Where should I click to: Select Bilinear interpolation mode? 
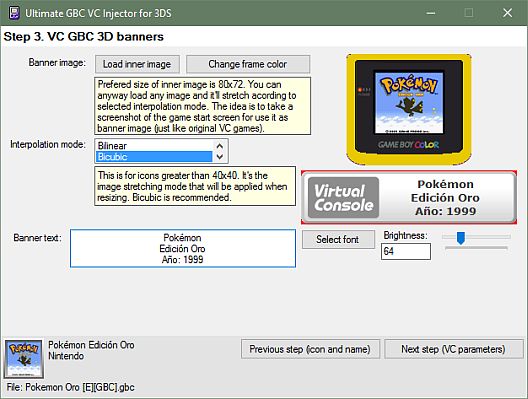tap(154, 146)
